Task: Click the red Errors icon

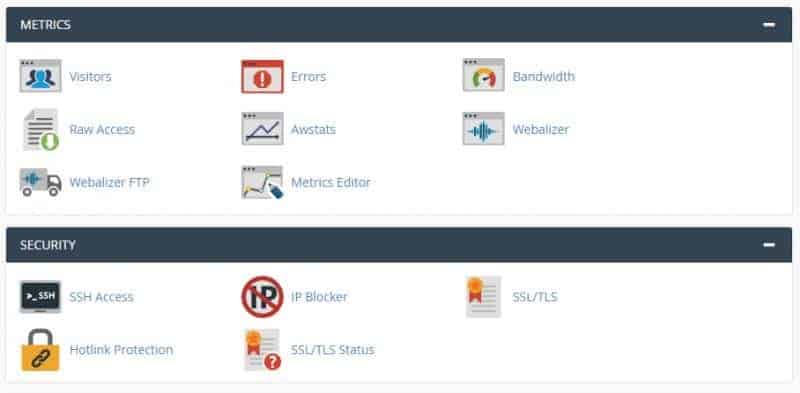Action: 262,77
